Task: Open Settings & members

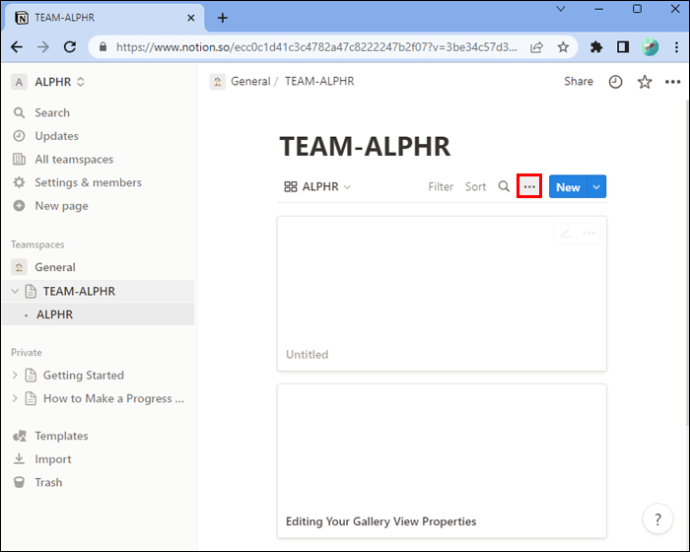Action: coord(88,182)
